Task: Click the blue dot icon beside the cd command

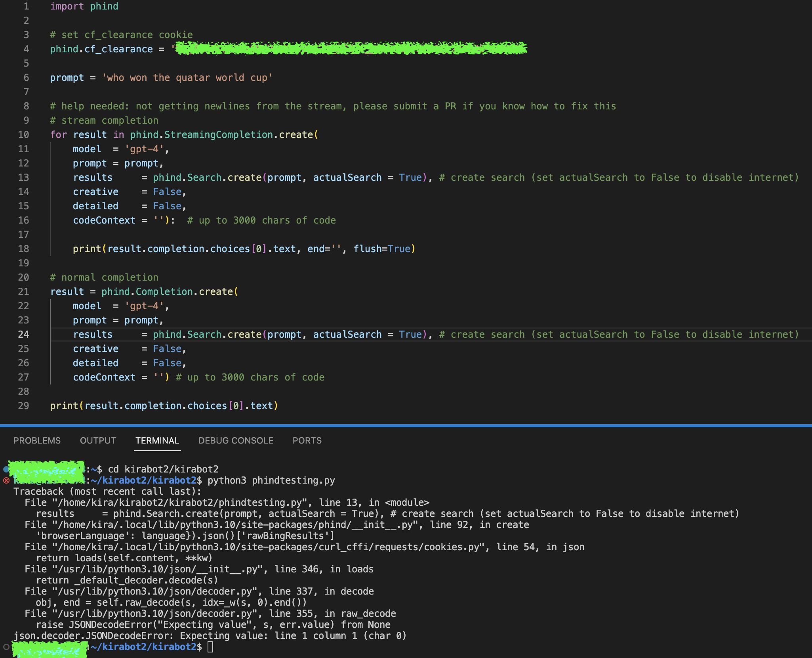Action: coord(5,469)
